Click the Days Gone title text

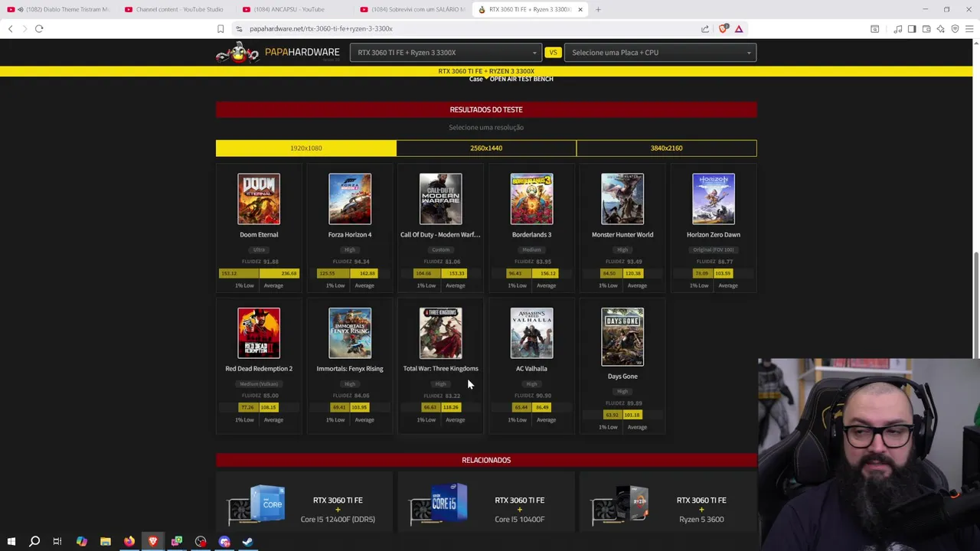point(622,377)
